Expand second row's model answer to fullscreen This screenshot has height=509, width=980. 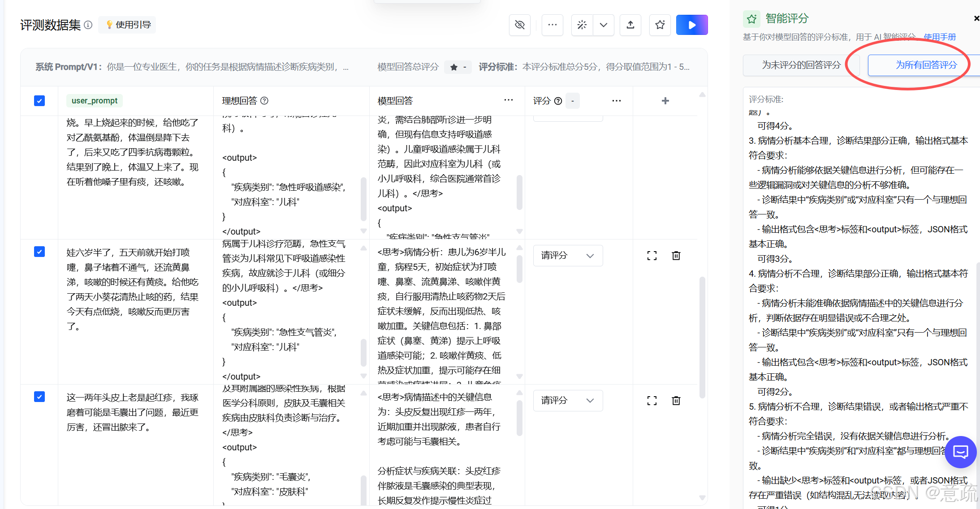point(652,255)
